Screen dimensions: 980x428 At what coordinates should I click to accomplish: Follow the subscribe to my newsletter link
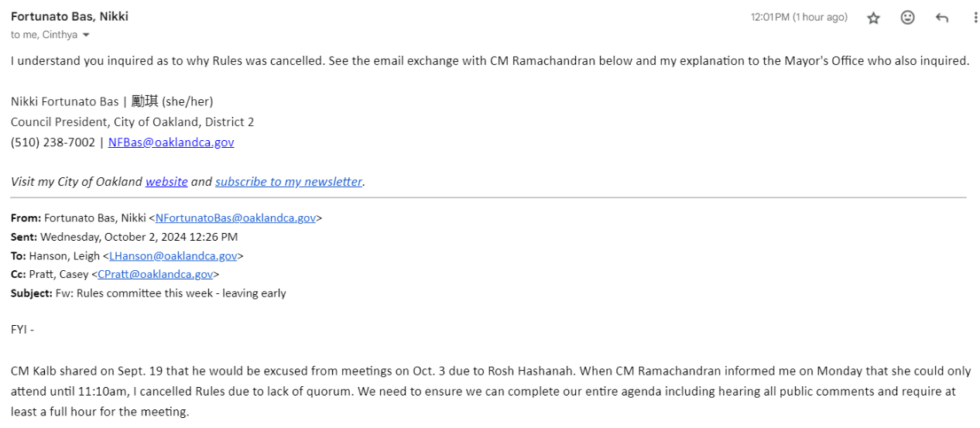pyautogui.click(x=289, y=182)
